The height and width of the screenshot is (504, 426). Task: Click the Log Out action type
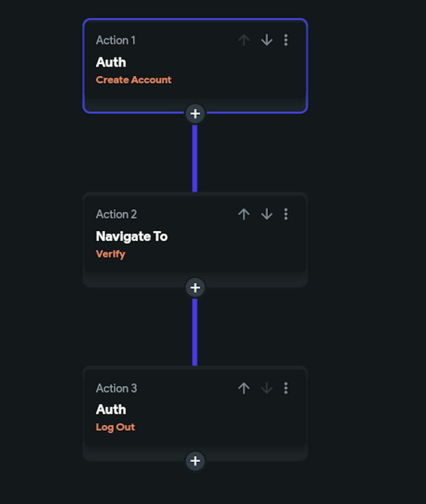coord(115,427)
